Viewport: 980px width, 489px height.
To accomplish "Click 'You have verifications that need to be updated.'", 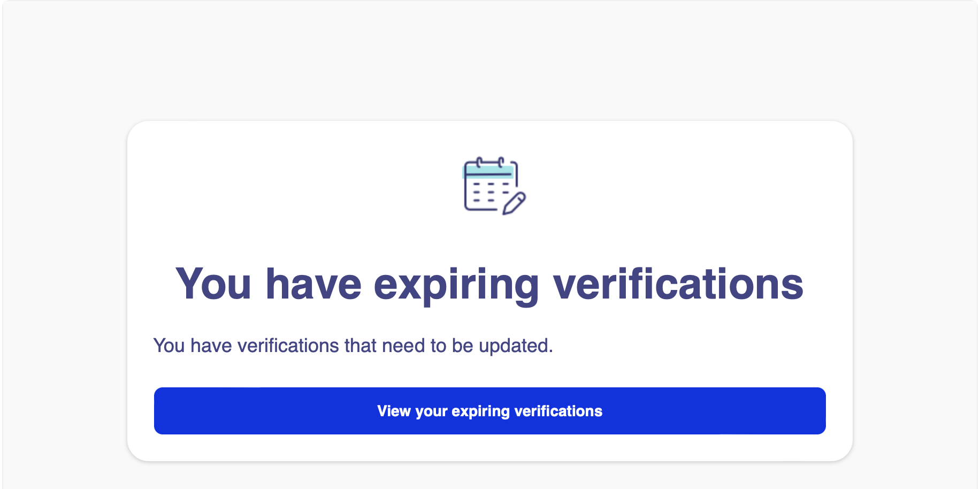I will coord(353,346).
